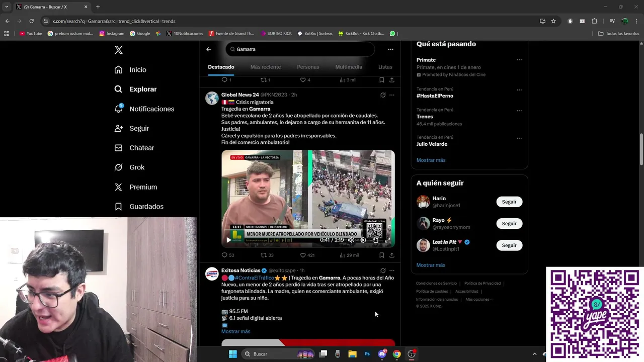Open Chrome extensions puzzle icon
This screenshot has height=362, width=644.
[x=594, y=21]
